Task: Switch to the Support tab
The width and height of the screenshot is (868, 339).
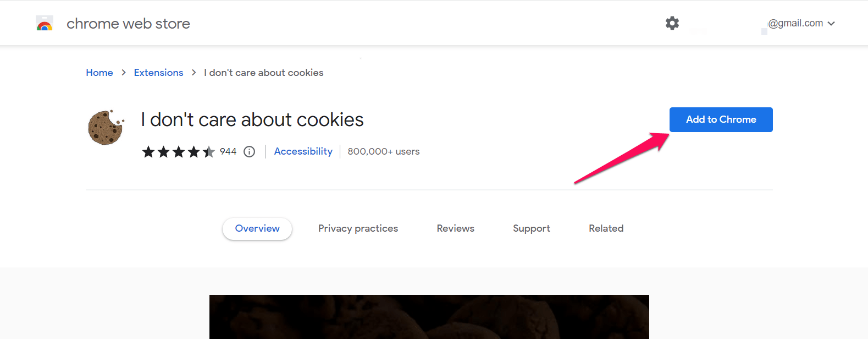Action: (531, 228)
